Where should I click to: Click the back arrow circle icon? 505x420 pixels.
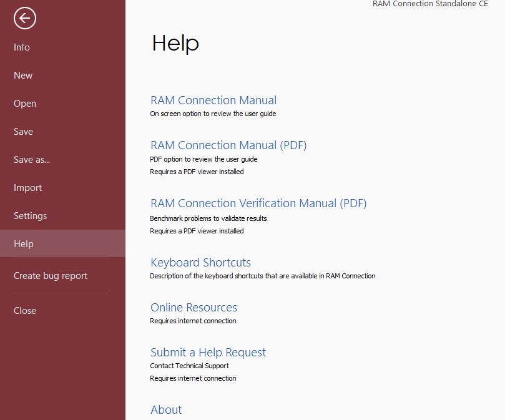click(25, 18)
